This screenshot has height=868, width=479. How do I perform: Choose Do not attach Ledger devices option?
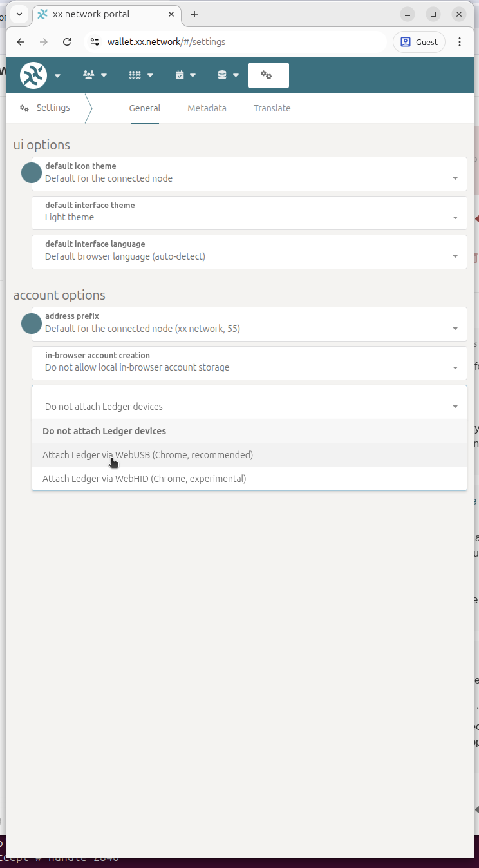click(104, 431)
